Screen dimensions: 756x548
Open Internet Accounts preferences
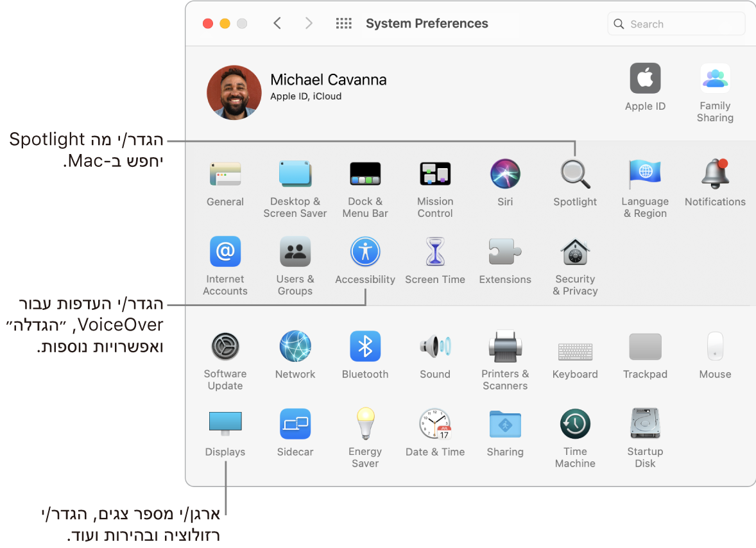click(225, 252)
